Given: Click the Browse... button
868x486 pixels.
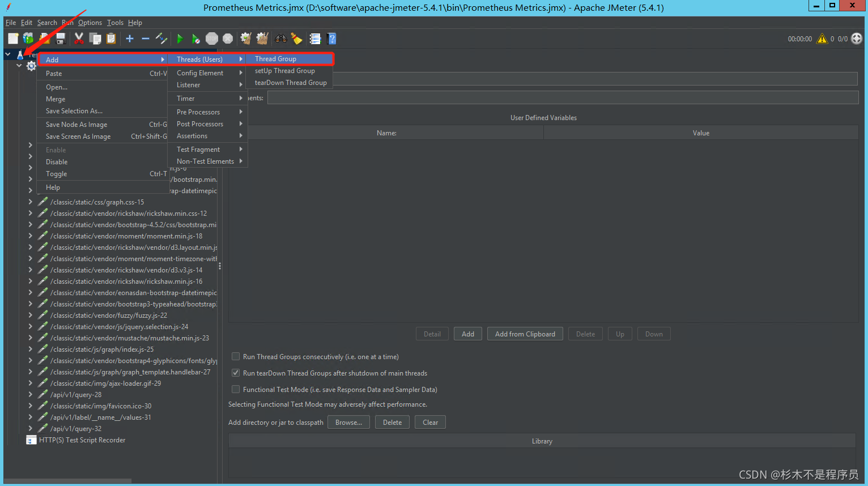Looking at the screenshot, I should pyautogui.click(x=348, y=423).
